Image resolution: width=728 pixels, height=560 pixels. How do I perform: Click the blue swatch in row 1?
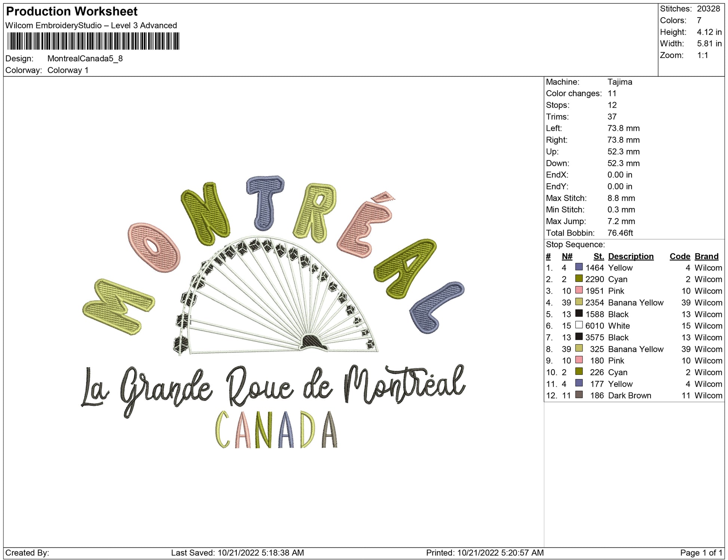(x=579, y=267)
